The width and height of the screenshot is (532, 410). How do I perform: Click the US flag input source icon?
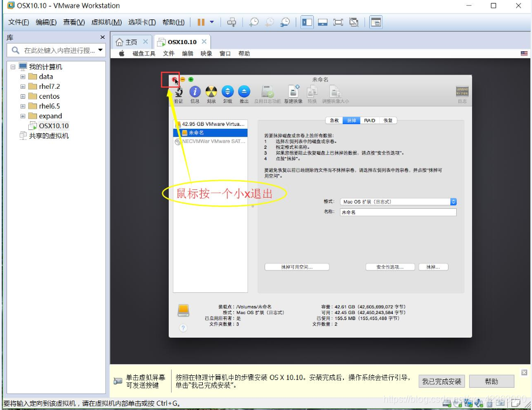[524, 54]
